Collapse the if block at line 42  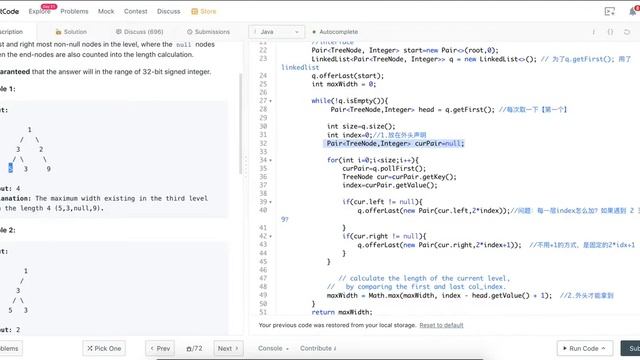[x=271, y=236]
